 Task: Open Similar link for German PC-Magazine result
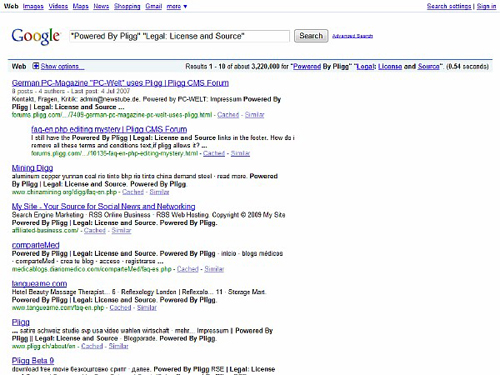pyautogui.click(x=254, y=115)
